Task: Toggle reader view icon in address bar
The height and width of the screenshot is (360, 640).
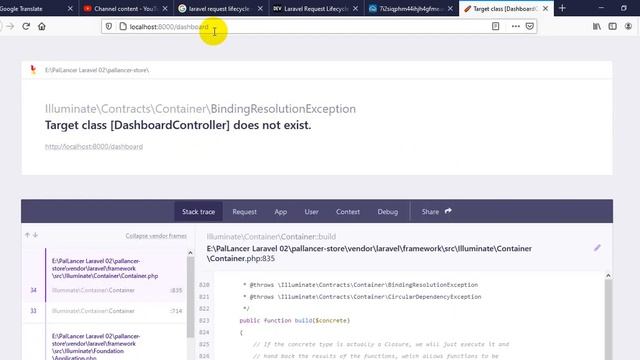Action: [496, 27]
